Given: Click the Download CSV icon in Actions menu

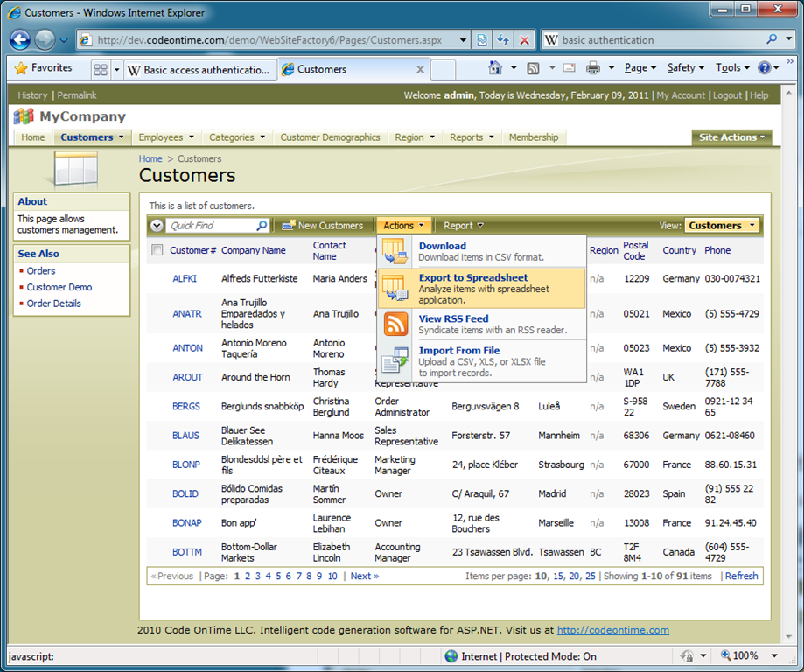Looking at the screenshot, I should click(x=395, y=251).
